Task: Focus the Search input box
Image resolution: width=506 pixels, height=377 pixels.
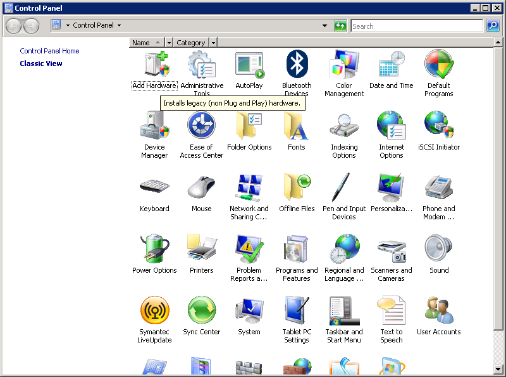Action: tap(417, 26)
